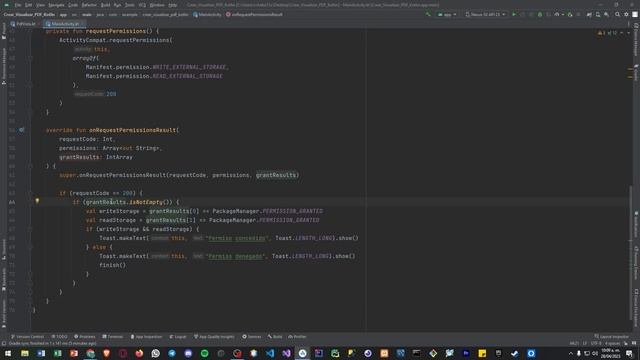Image resolution: width=640 pixels, height=360 pixels.
Task: Open Android Studio in the Windows taskbar
Action: point(302,353)
